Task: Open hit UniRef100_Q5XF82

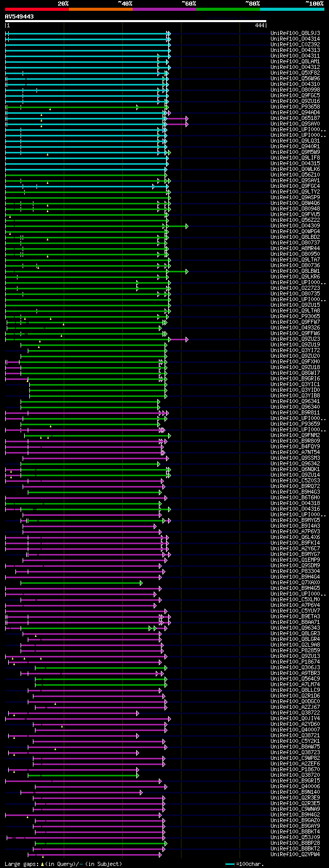Action: (x=295, y=73)
